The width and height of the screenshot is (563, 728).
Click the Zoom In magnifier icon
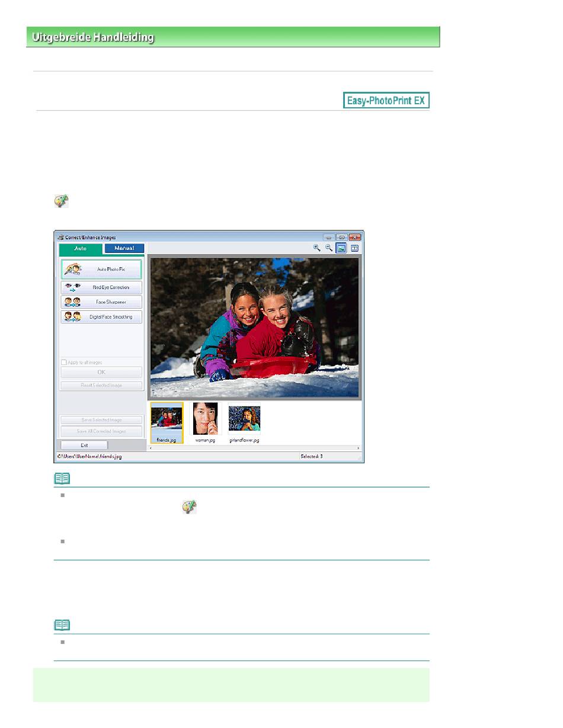coord(317,249)
